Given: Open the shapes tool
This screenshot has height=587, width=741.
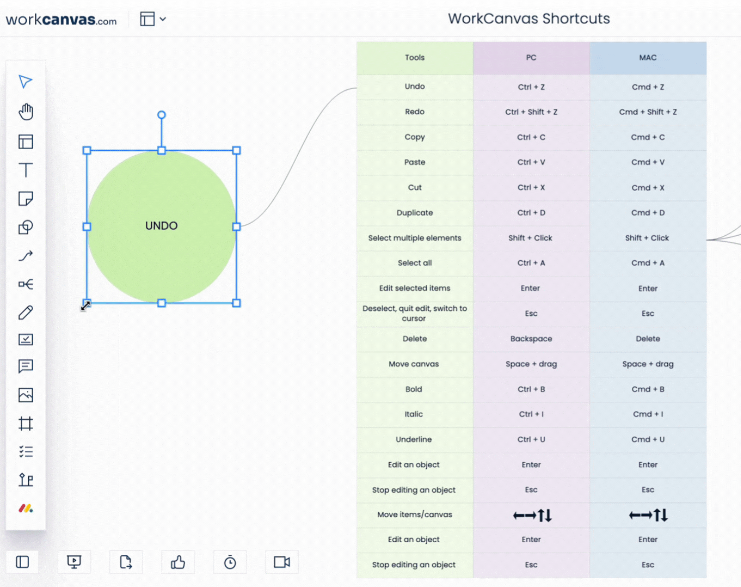Looking at the screenshot, I should point(26,227).
